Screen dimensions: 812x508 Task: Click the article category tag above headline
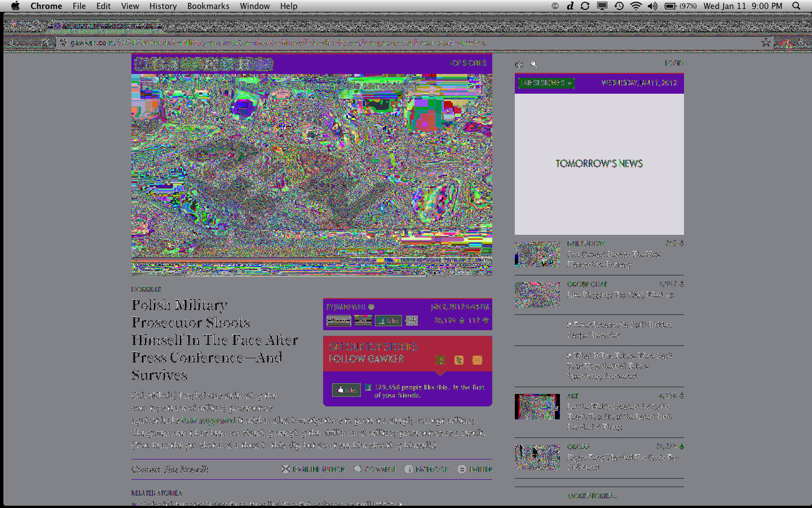pos(146,289)
